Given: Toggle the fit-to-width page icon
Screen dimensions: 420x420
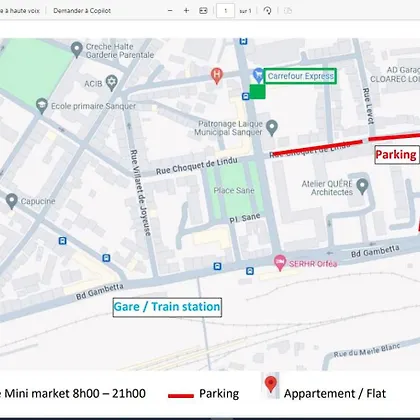Looking at the screenshot, I should [203, 11].
